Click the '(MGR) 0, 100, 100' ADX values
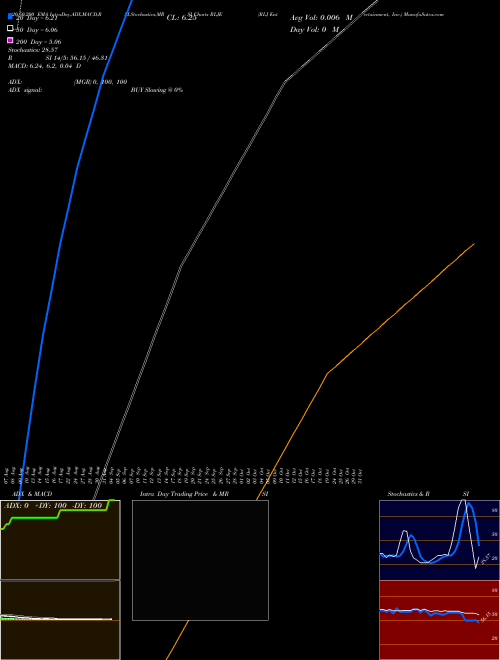 coord(101,82)
